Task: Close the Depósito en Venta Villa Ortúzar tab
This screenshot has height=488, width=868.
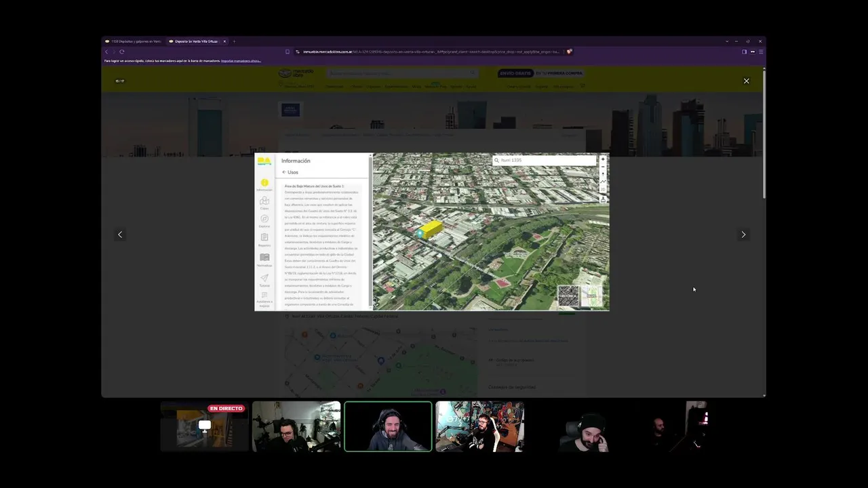Action: click(224, 41)
